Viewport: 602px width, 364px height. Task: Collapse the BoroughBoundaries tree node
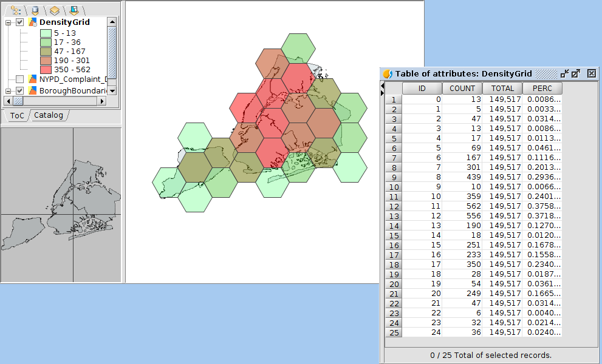(x=9, y=91)
